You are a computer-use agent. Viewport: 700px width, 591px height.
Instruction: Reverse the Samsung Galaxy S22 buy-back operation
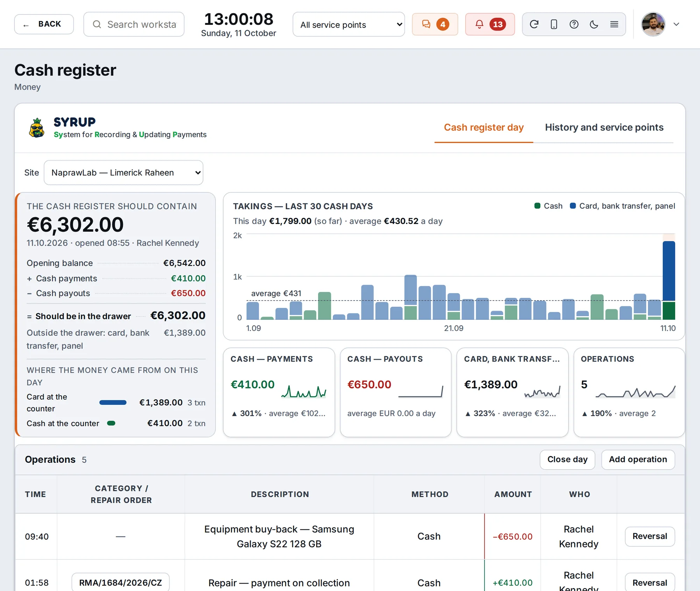pyautogui.click(x=649, y=537)
